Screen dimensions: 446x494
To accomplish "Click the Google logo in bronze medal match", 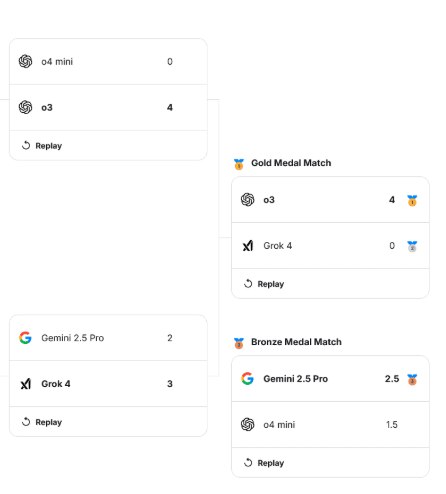I will [247, 379].
